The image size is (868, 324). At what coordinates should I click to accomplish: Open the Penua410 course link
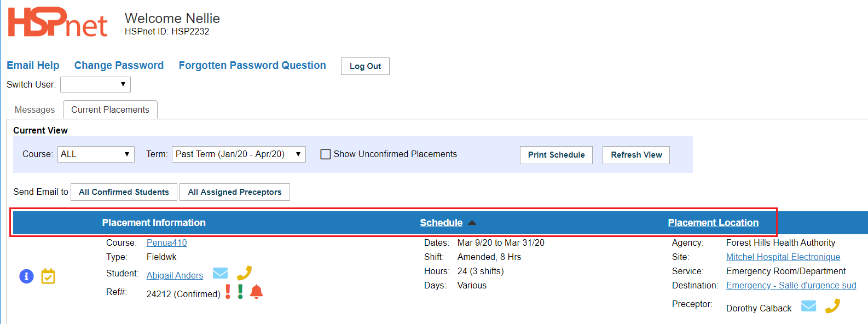click(166, 242)
